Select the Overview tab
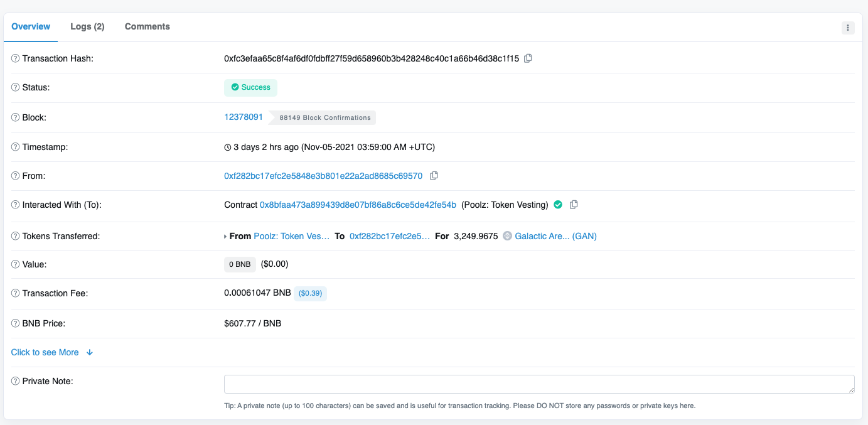 pos(31,26)
